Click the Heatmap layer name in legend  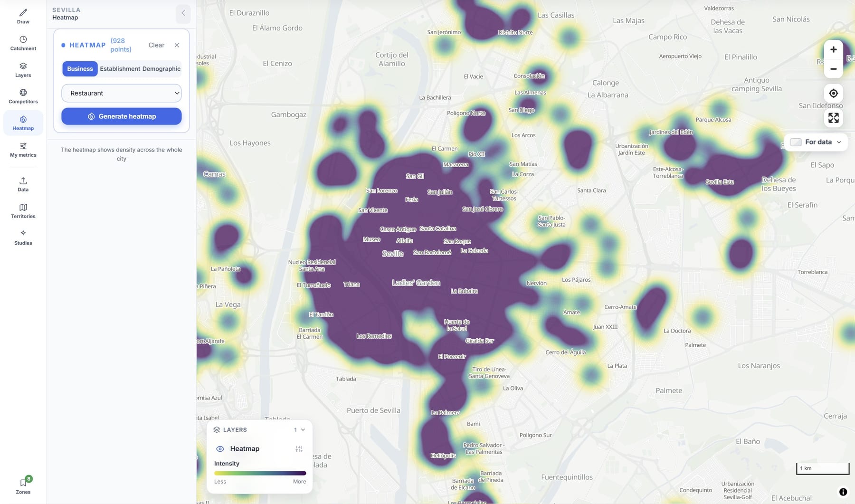point(245,449)
